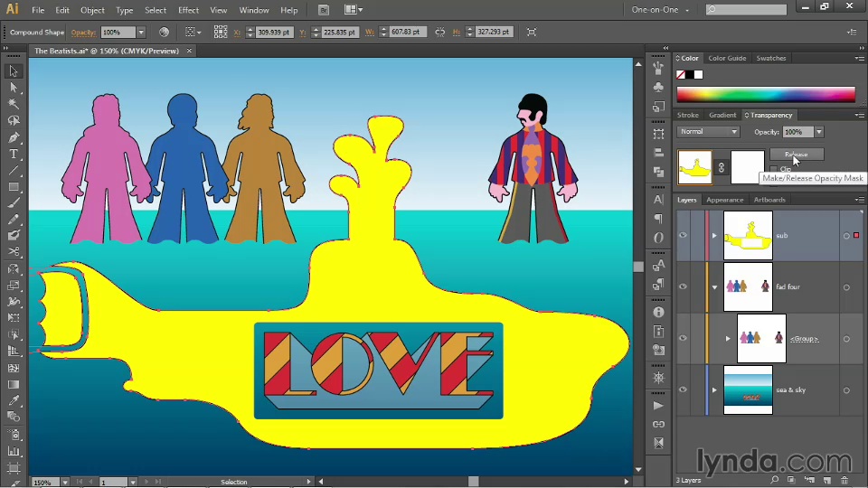Select the Type tool
This screenshot has height=488, width=868.
click(14, 154)
